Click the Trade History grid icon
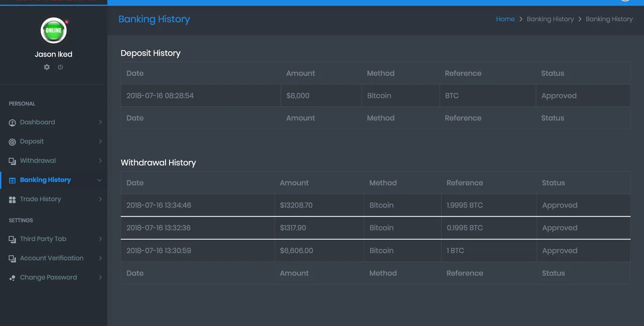This screenshot has height=326, width=644. click(x=13, y=200)
